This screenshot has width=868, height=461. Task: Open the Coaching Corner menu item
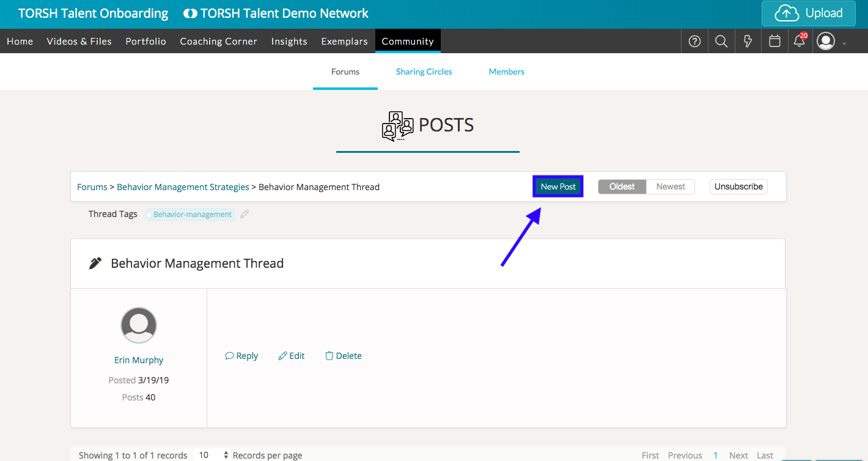tap(218, 42)
